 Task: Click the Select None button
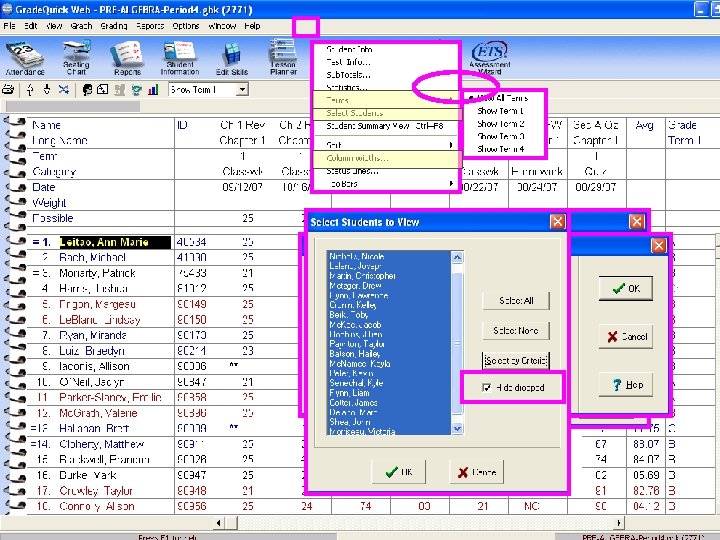(516, 331)
